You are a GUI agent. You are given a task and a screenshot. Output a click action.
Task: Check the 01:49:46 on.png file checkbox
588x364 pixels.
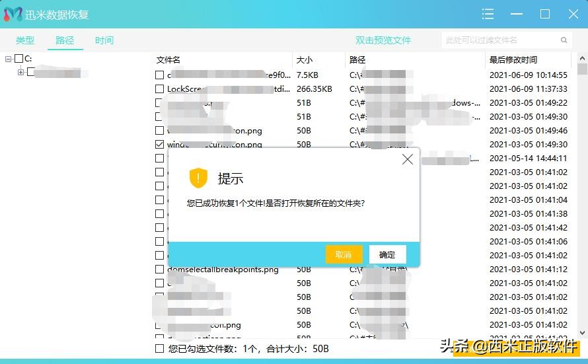click(x=159, y=130)
